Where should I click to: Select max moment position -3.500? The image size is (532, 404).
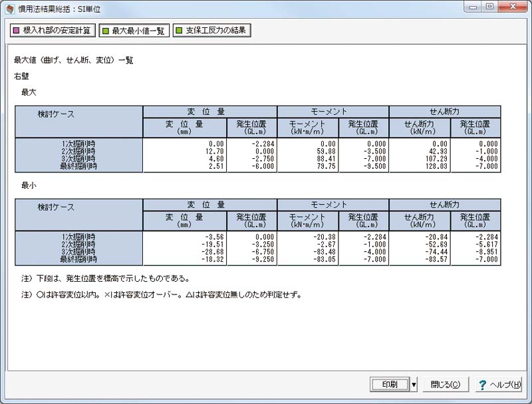pos(375,151)
